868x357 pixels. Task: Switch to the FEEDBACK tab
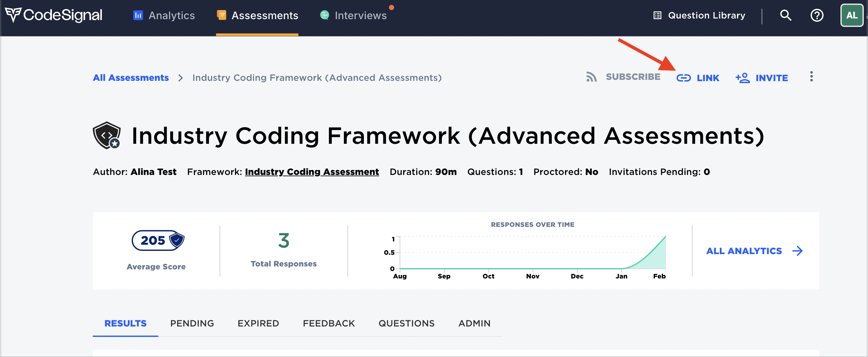point(329,323)
